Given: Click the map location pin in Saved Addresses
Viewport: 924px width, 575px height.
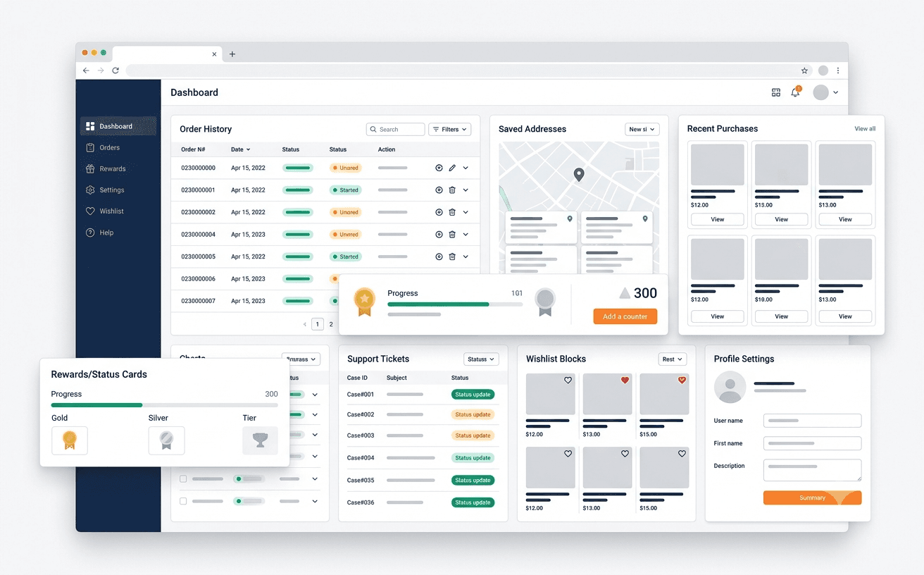Looking at the screenshot, I should coord(579,175).
